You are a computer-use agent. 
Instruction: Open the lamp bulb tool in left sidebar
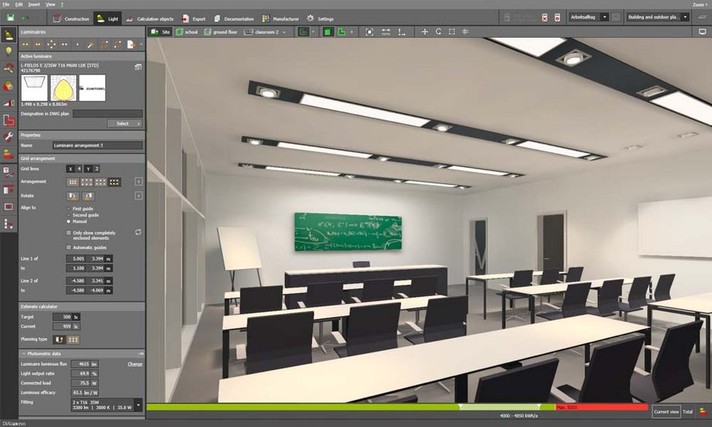[x=8, y=51]
